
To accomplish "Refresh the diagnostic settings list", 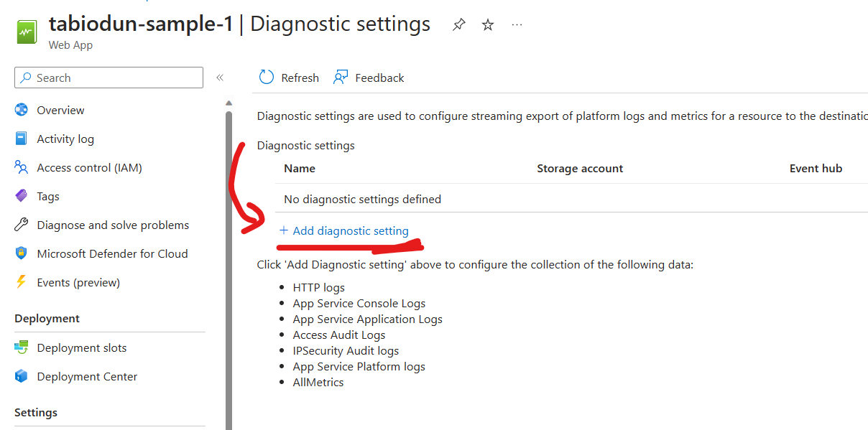I will (x=288, y=78).
